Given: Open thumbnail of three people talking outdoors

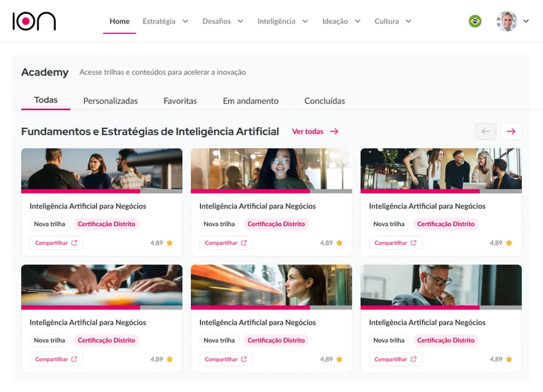Looking at the screenshot, I should tap(102, 169).
